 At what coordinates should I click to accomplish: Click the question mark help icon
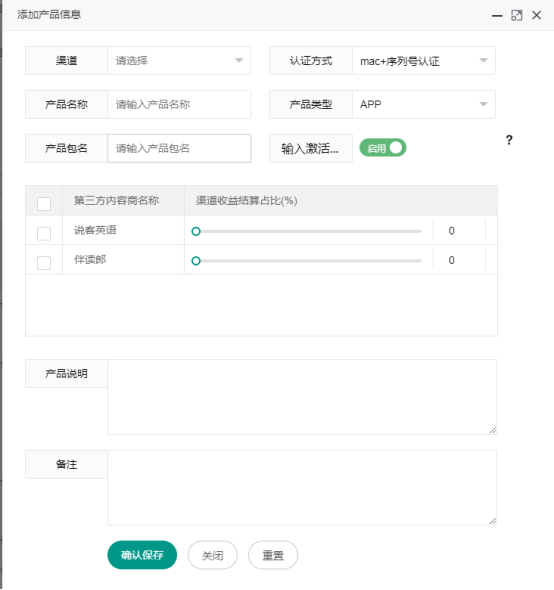click(509, 140)
